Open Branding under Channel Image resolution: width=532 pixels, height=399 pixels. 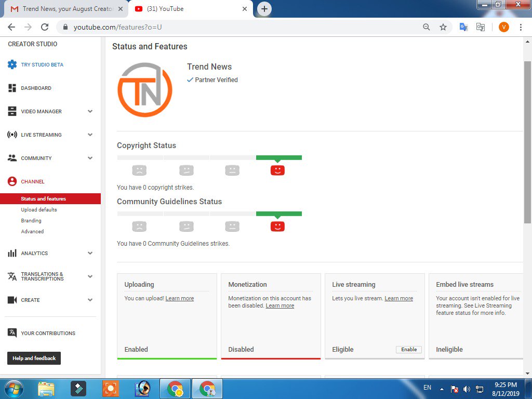click(x=31, y=220)
